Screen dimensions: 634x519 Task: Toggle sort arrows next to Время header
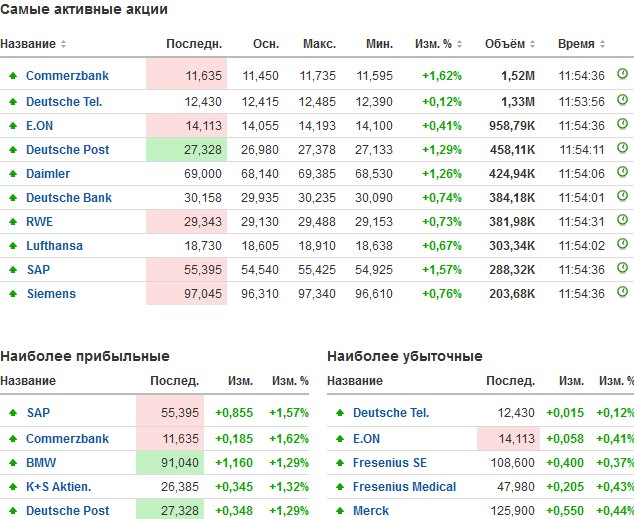point(601,45)
